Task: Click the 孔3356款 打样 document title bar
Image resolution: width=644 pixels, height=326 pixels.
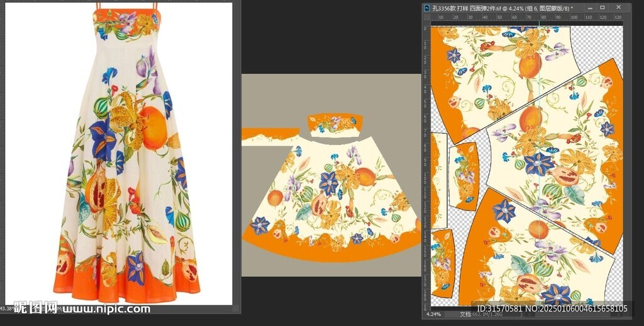Action: 503,8
